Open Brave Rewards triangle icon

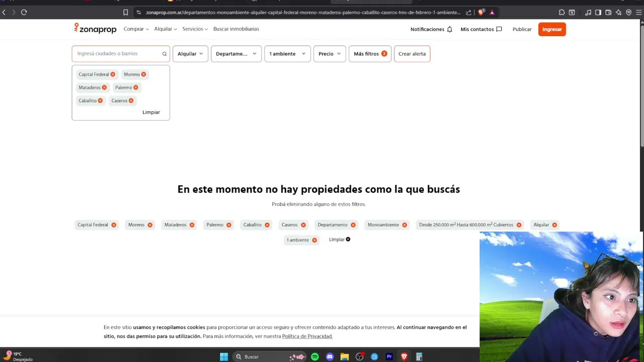(492, 12)
